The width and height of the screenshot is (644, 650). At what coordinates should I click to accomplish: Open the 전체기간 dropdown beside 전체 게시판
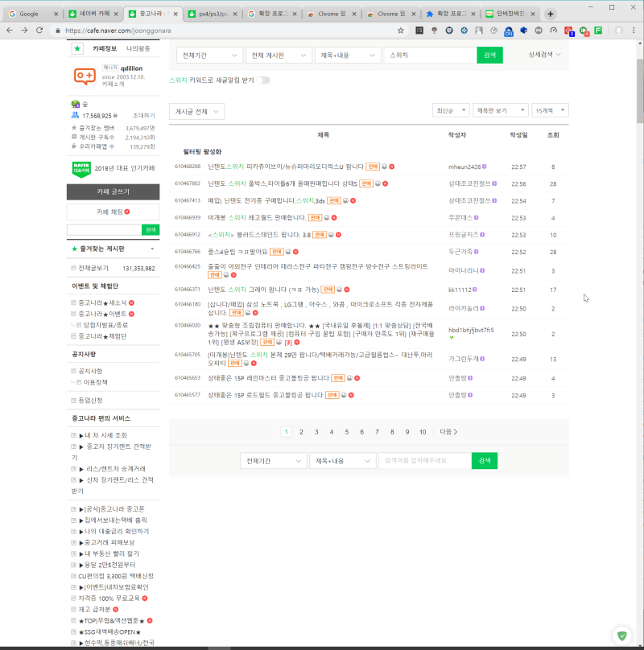click(209, 56)
